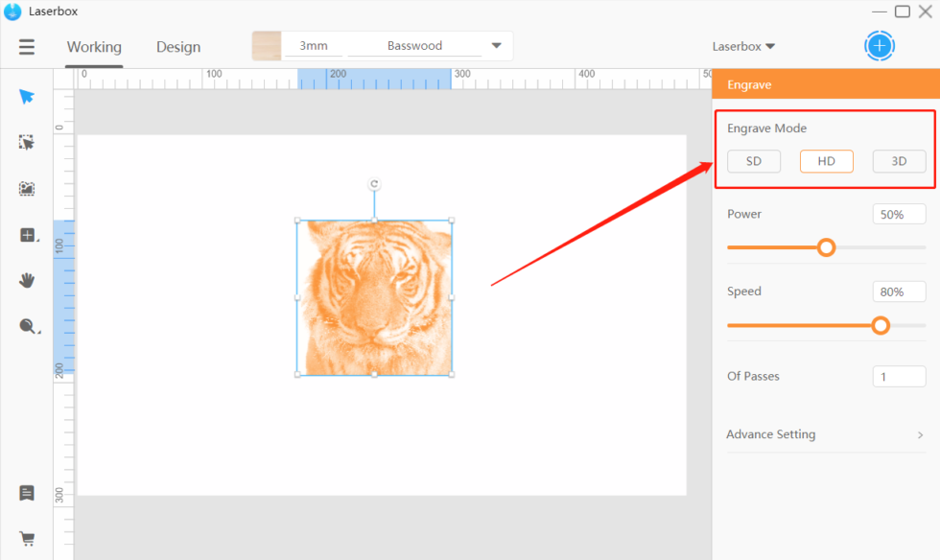Click the 3mm thickness field

click(x=314, y=46)
